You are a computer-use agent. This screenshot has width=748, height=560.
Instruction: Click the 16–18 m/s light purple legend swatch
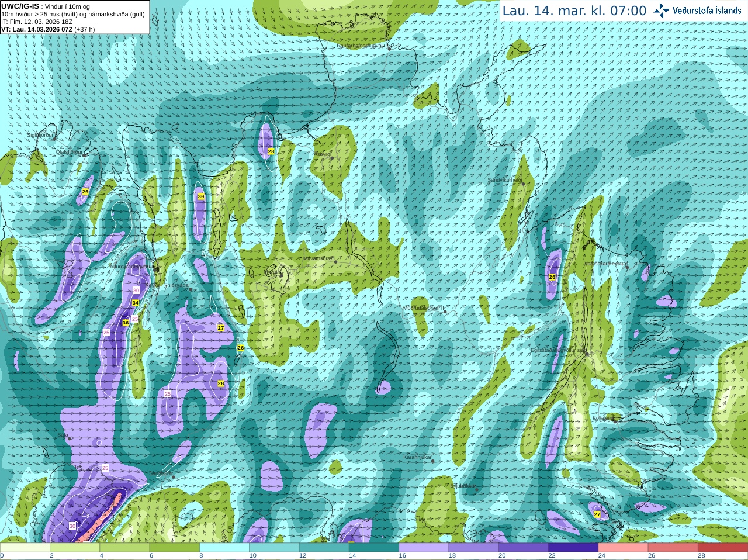tap(424, 548)
